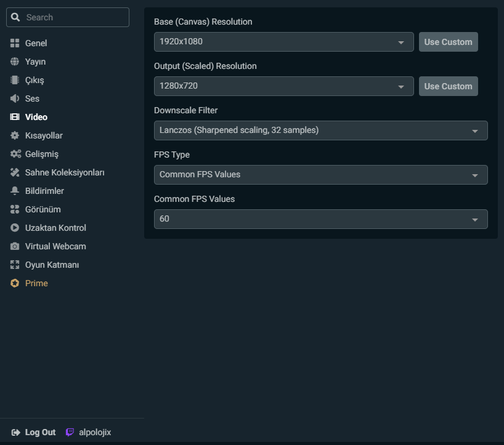Select the Ses audio speaker icon
The height and width of the screenshot is (445, 504).
click(14, 98)
